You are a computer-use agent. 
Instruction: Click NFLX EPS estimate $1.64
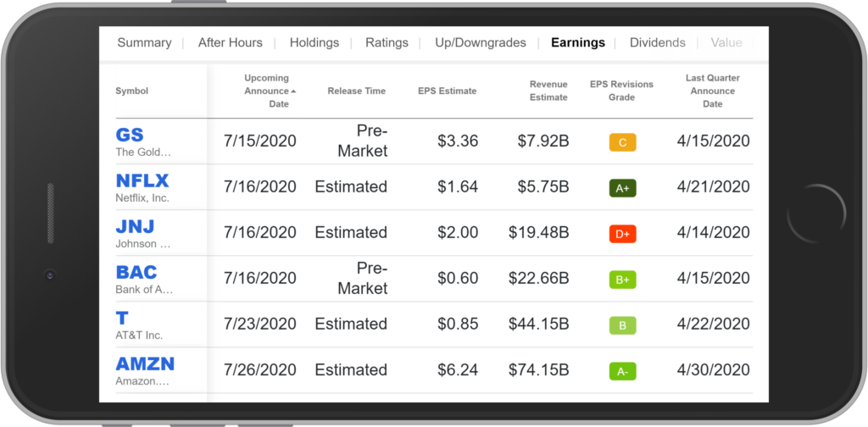[458, 187]
